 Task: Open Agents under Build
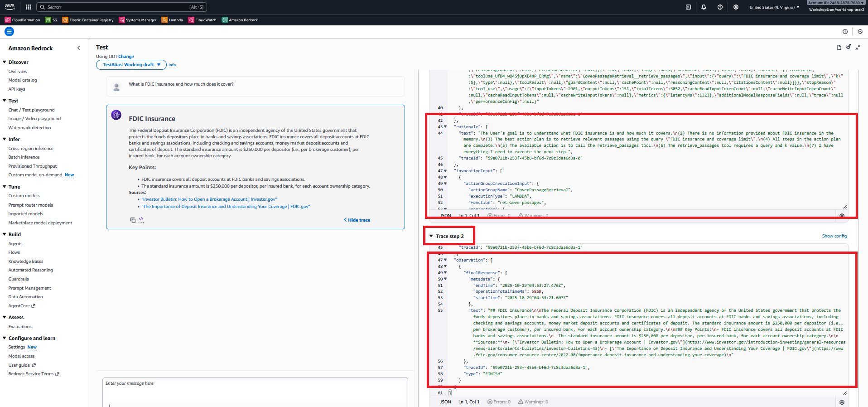click(x=15, y=243)
